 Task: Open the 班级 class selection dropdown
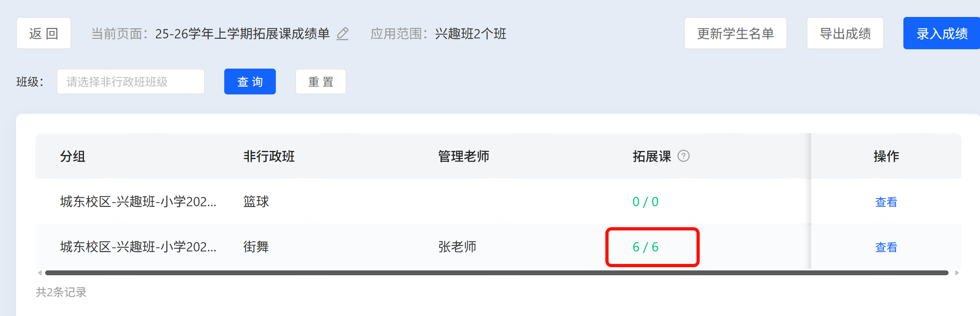tap(130, 82)
